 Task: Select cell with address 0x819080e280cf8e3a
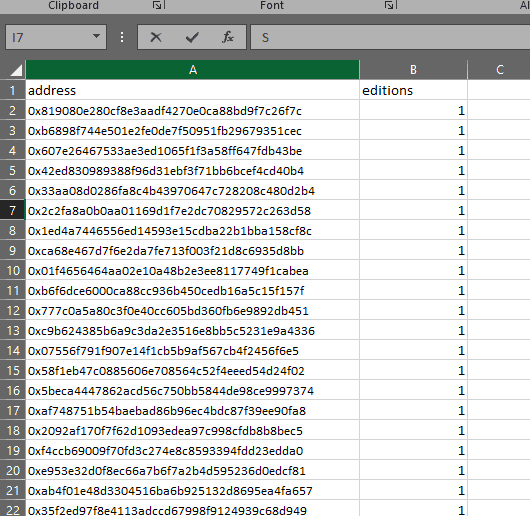pos(193,110)
